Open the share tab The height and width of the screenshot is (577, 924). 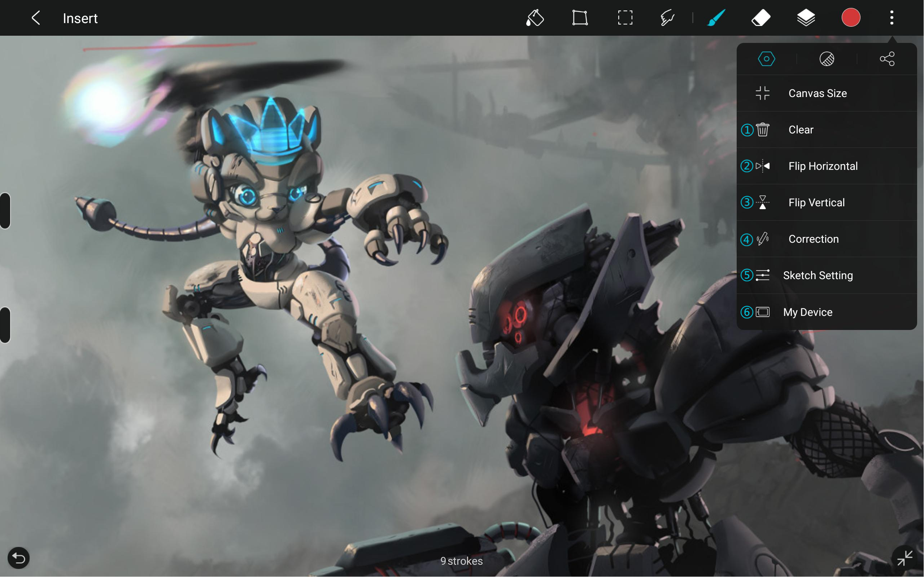887,59
